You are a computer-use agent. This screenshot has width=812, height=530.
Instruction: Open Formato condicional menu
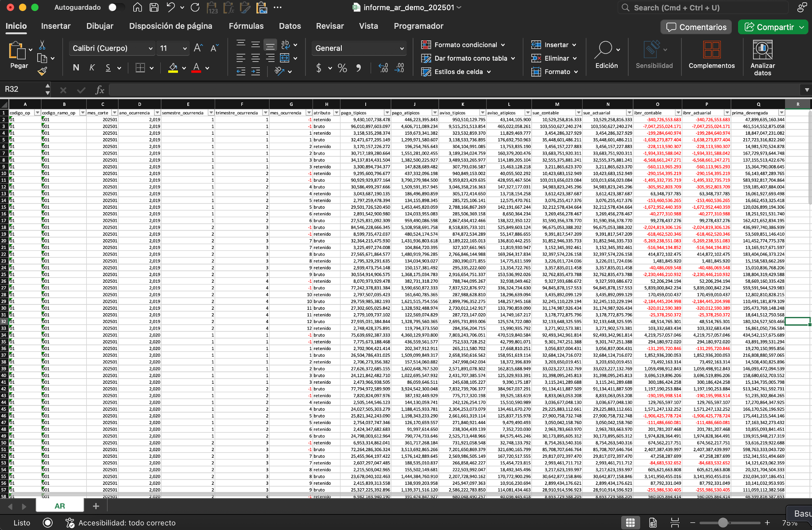(x=463, y=45)
